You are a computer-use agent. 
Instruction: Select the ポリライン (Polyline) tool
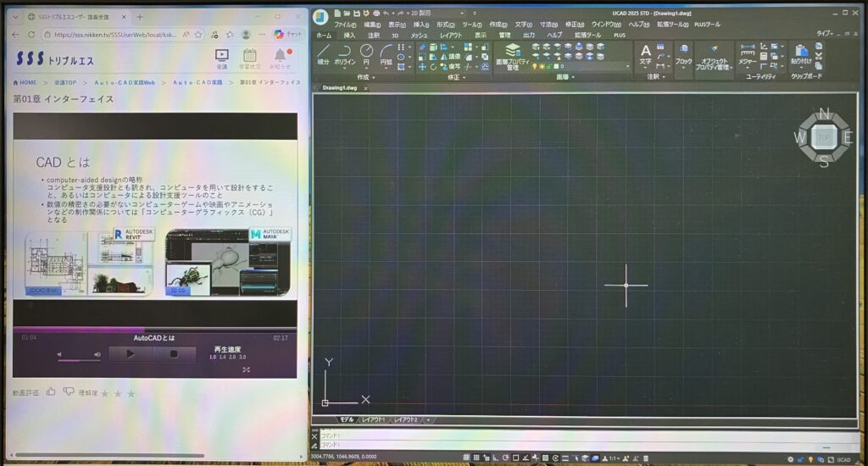point(345,55)
